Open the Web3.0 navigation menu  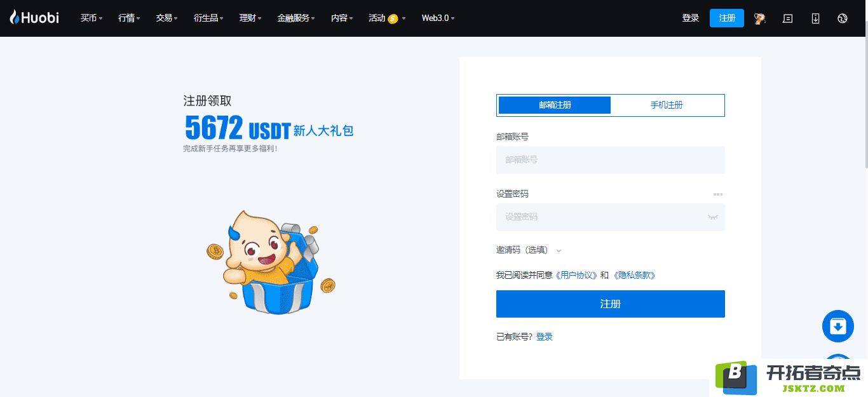pos(438,18)
